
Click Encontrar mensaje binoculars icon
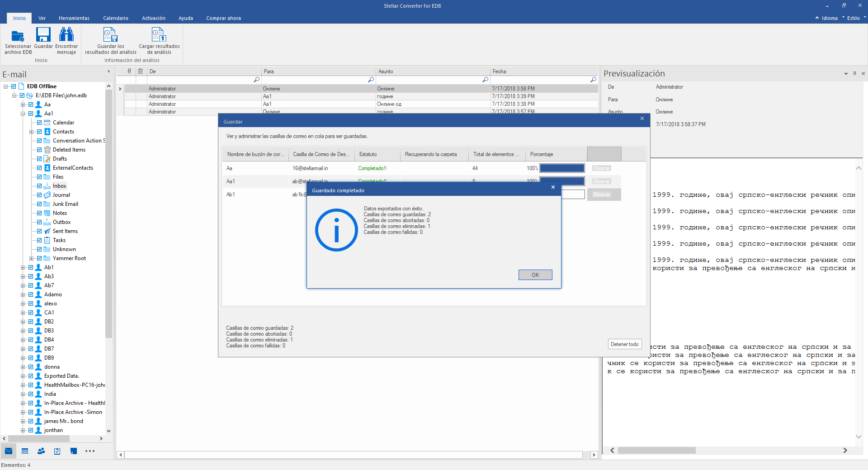66,35
